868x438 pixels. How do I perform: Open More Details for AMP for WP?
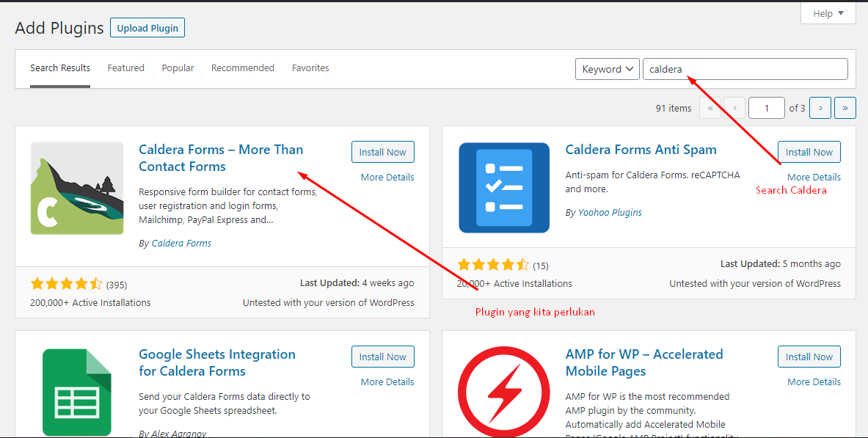(x=814, y=382)
